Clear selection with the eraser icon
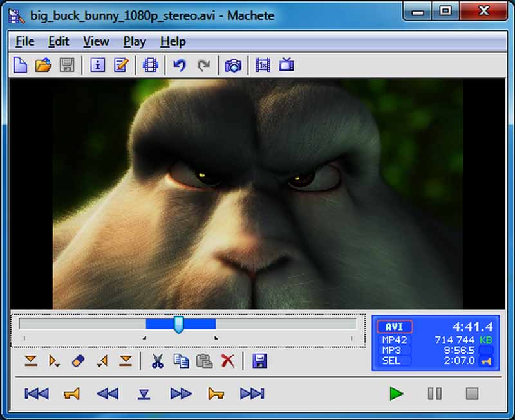This screenshot has width=515, height=420. point(79,361)
